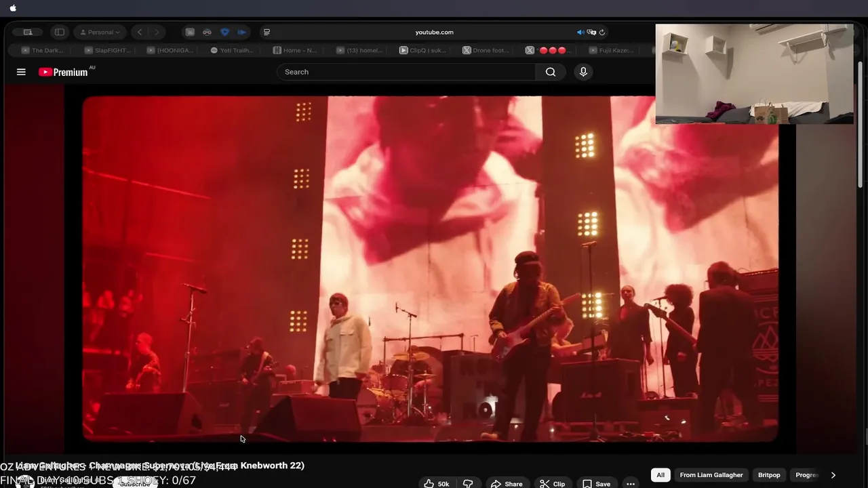Image resolution: width=868 pixels, height=488 pixels.
Task: Switch to 'Yeti Trailh...' tab
Action: (x=232, y=50)
